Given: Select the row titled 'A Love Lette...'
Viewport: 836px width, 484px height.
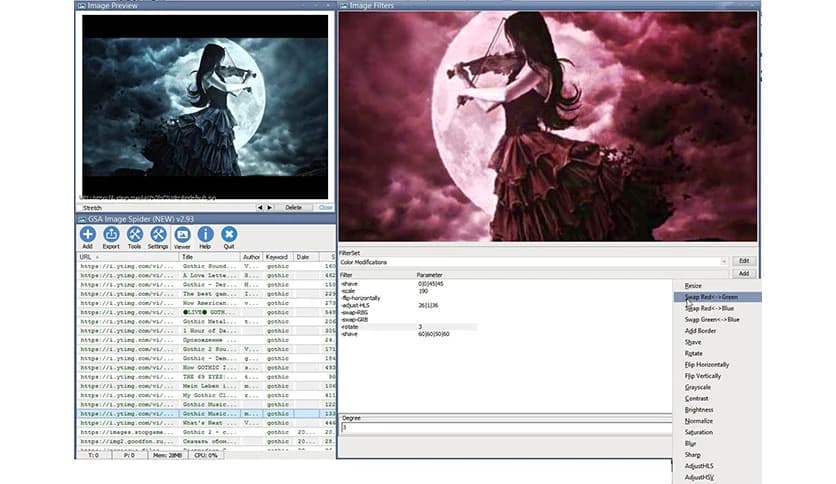Looking at the screenshot, I should pyautogui.click(x=207, y=276).
